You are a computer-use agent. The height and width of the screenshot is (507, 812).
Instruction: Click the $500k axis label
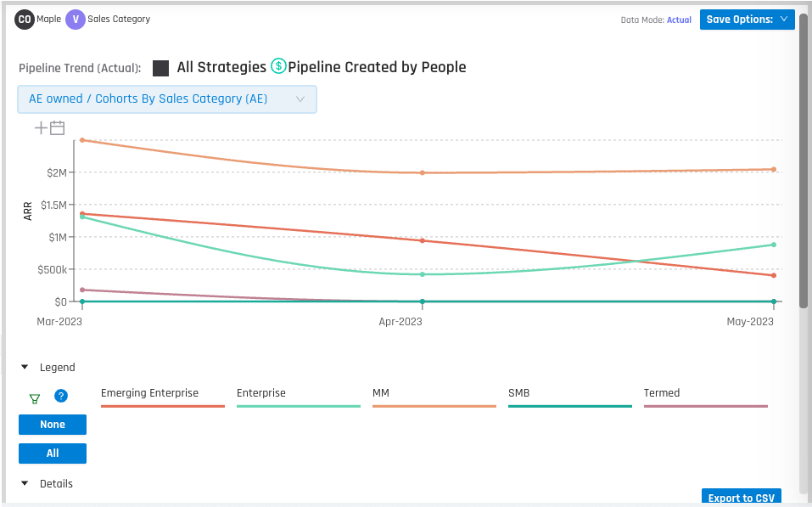[53, 269]
